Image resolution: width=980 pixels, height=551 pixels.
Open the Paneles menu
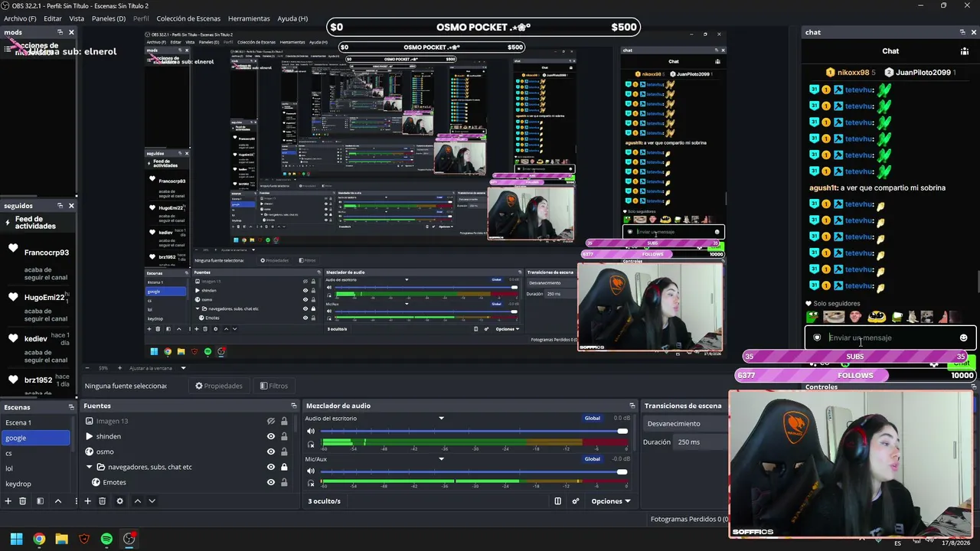(109, 18)
